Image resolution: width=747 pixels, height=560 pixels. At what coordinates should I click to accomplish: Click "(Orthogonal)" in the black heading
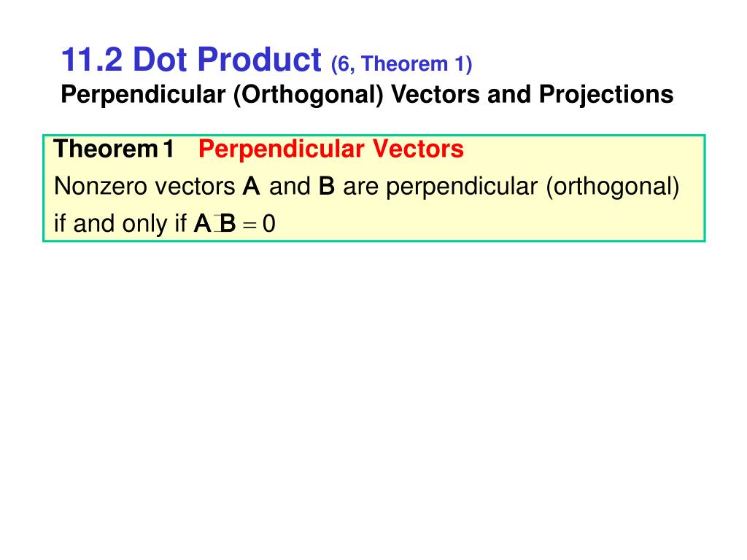point(309,95)
